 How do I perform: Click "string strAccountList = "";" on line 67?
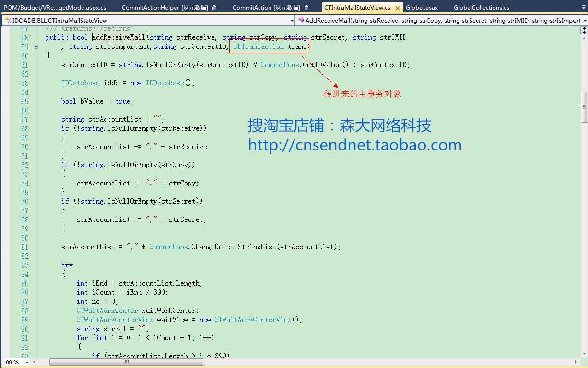coord(113,119)
